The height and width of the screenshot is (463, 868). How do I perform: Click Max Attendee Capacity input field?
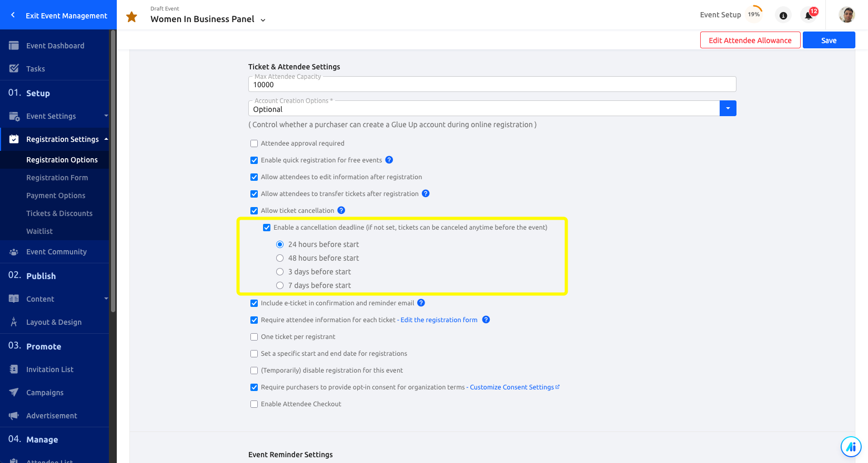tap(492, 84)
